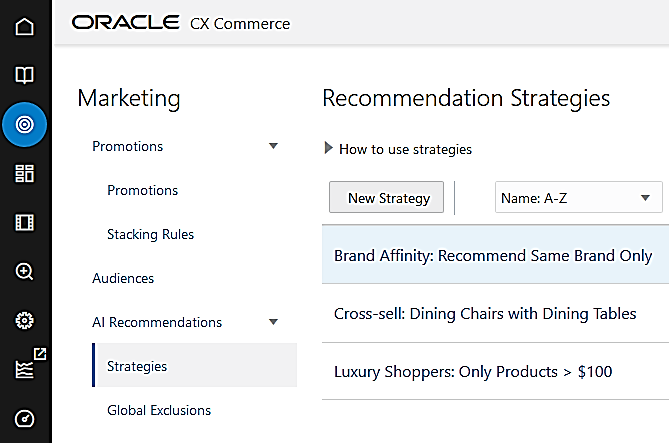Collapse the Promotions section arrow
669x443 pixels.
[273, 146]
